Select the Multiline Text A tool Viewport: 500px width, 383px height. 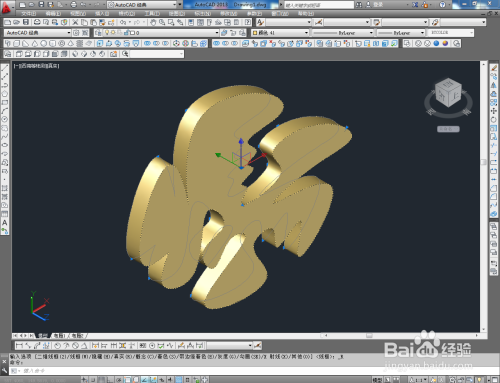(5, 222)
